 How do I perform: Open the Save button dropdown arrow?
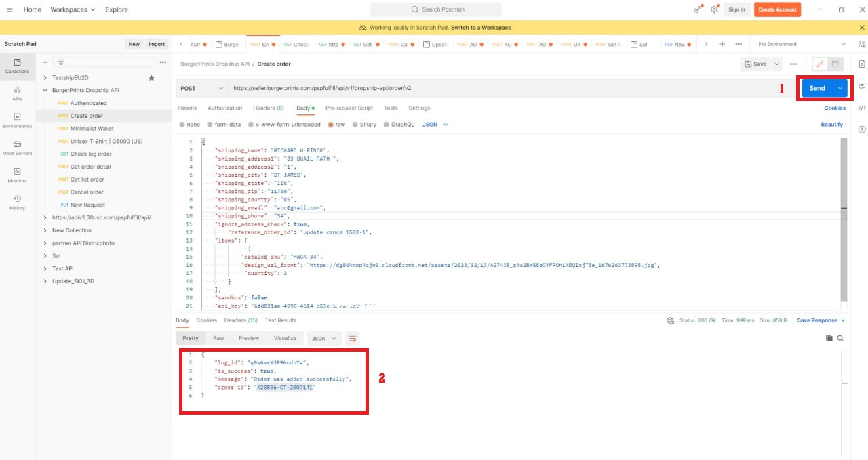coord(776,64)
